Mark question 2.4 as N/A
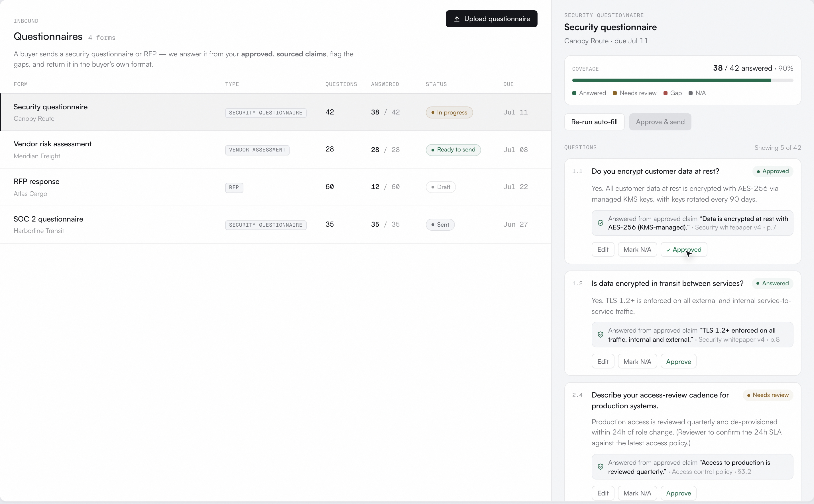Image resolution: width=814 pixels, height=504 pixels. tap(637, 493)
